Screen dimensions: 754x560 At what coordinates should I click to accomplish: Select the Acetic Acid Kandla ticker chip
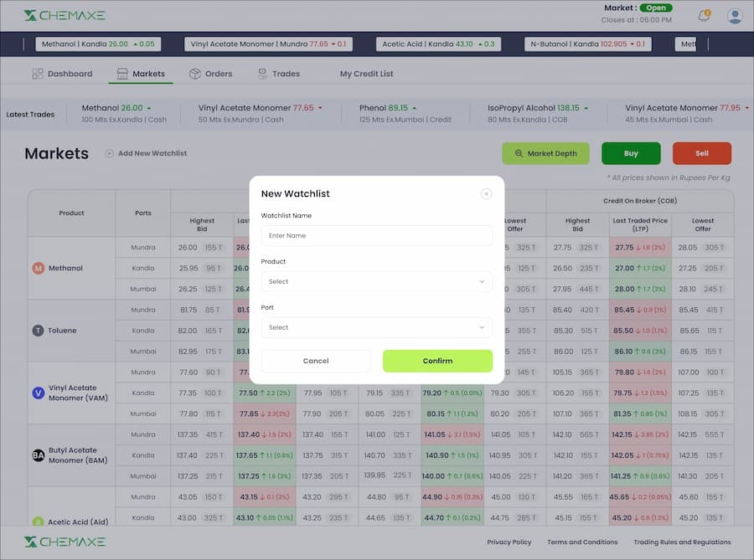pyautogui.click(x=438, y=44)
